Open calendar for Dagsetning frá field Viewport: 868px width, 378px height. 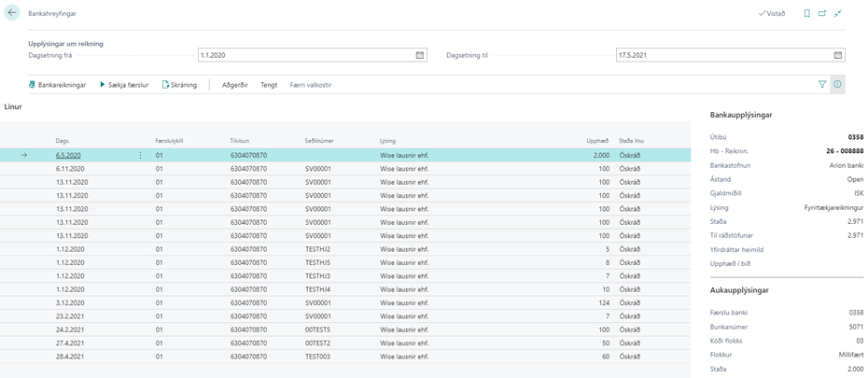click(x=420, y=55)
